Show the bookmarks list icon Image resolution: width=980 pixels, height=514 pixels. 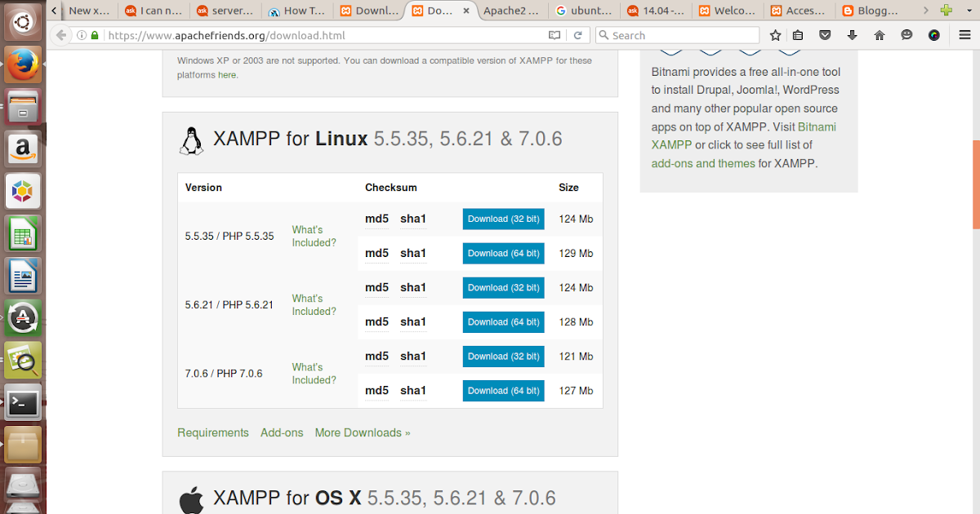point(798,35)
